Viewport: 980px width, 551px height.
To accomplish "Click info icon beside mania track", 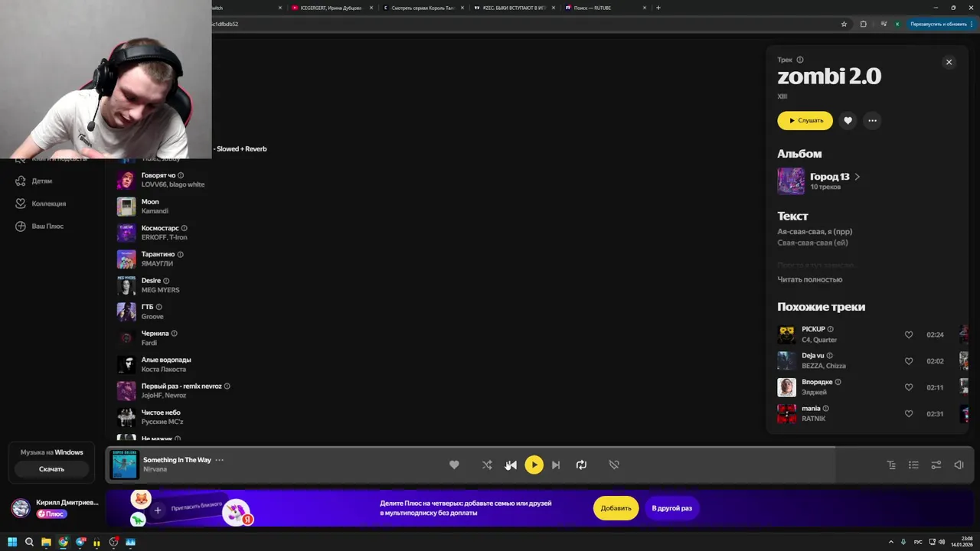I will point(825,409).
